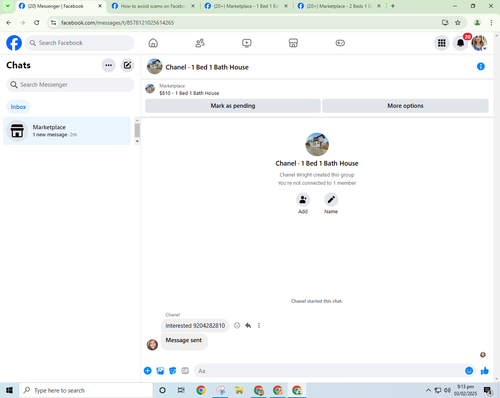Reload the page
Viewport: 500px width, 398px height.
coord(37,23)
